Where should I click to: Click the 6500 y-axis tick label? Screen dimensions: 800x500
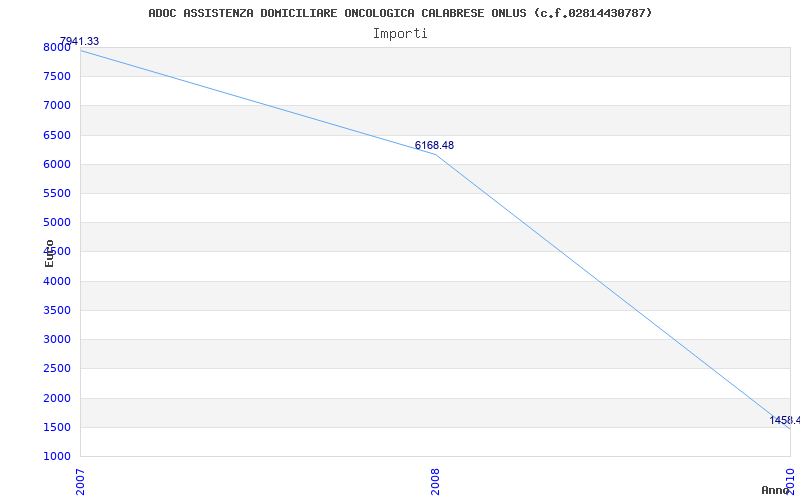(57, 135)
